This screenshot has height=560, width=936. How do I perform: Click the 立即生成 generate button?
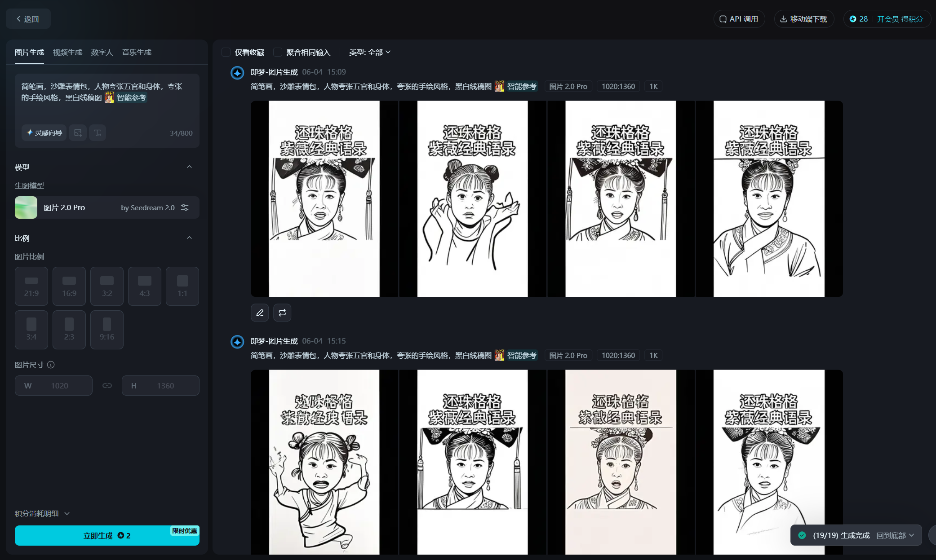107,536
